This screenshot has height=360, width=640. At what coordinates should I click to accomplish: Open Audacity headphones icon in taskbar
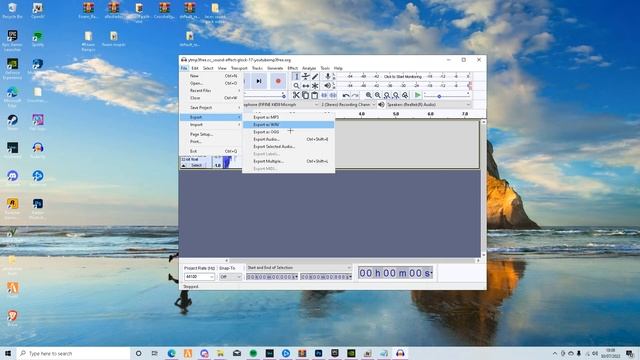pos(400,353)
